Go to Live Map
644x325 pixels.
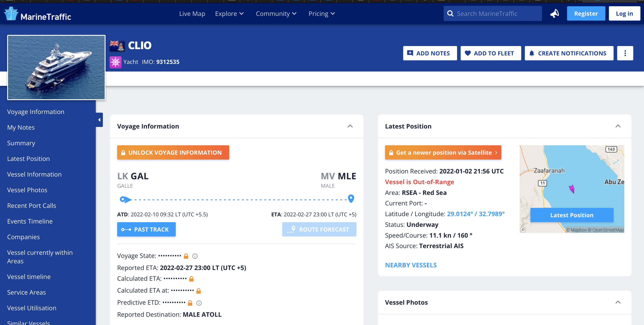(x=192, y=14)
